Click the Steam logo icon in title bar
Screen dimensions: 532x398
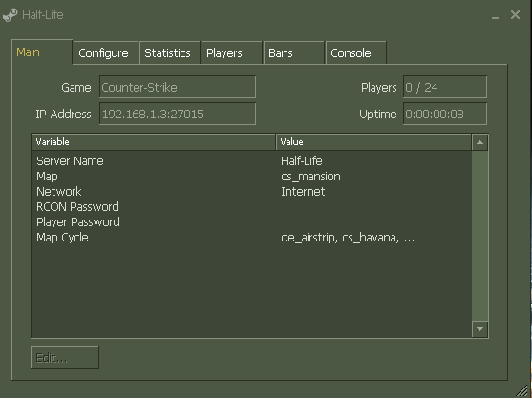[x=11, y=15]
